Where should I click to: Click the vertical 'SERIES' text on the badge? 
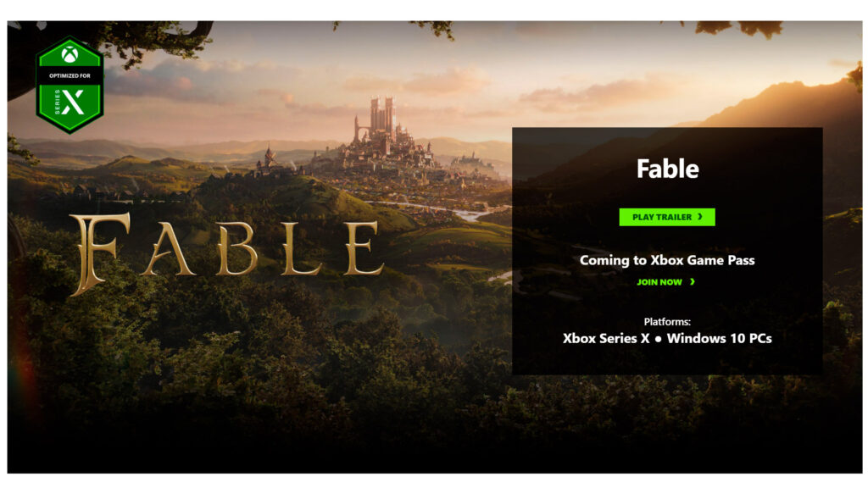[x=57, y=103]
